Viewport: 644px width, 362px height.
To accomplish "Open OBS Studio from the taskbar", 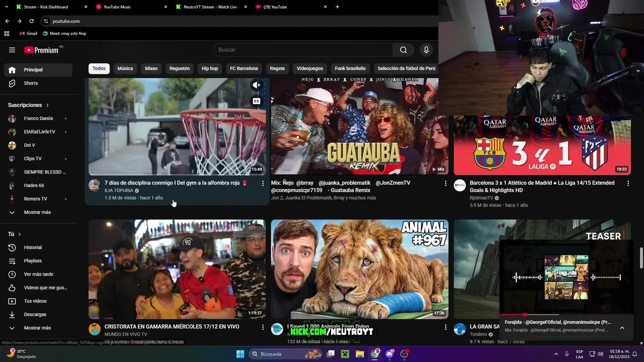I will pyautogui.click(x=405, y=354).
